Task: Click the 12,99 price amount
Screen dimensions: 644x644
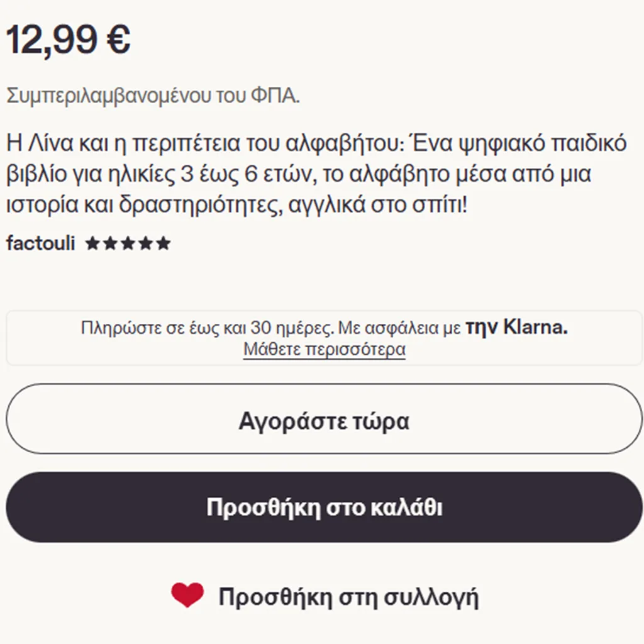Action: coord(52,40)
